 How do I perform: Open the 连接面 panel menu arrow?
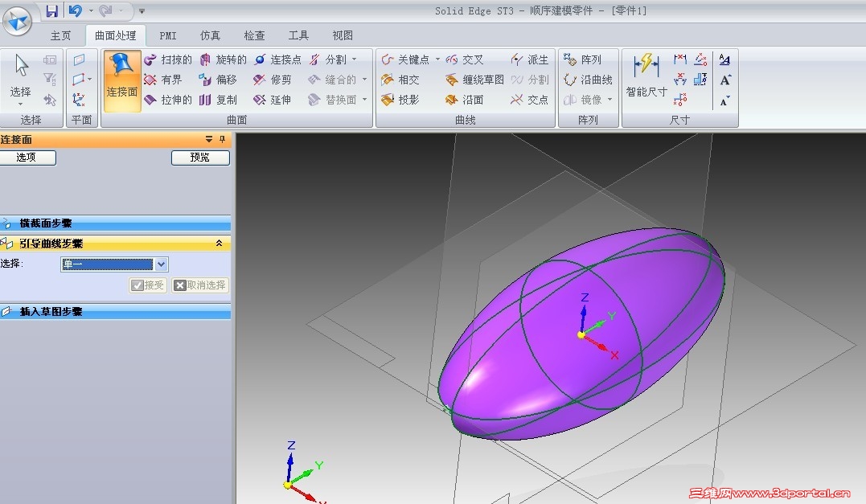coord(209,140)
